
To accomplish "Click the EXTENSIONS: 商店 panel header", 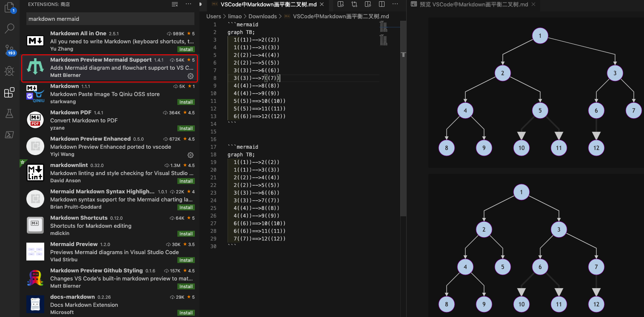I will click(49, 4).
